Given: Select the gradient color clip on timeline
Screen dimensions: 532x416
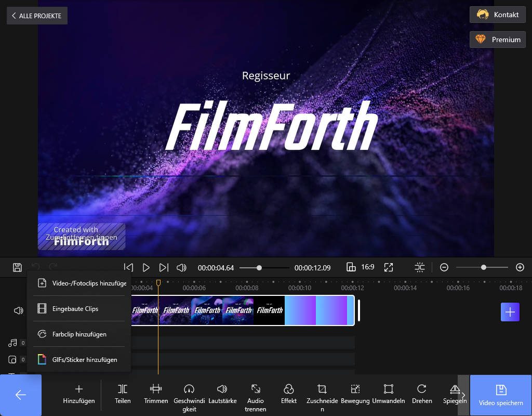Looking at the screenshot, I should coord(319,310).
